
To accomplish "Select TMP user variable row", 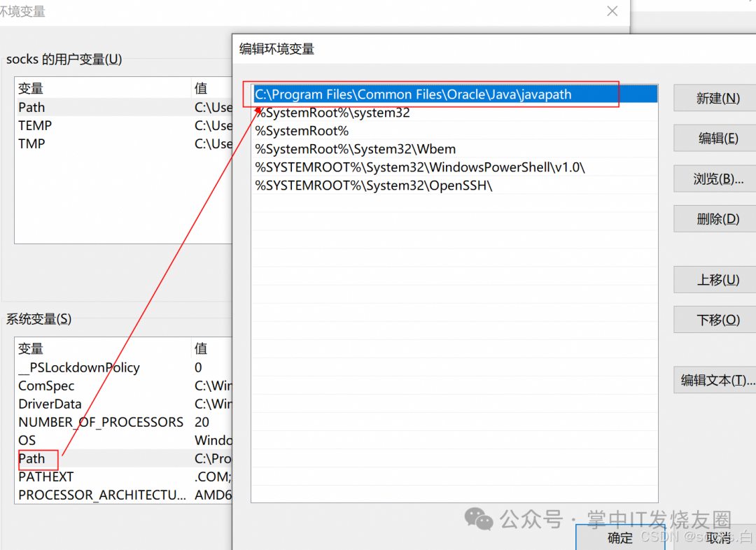I will 123,143.
